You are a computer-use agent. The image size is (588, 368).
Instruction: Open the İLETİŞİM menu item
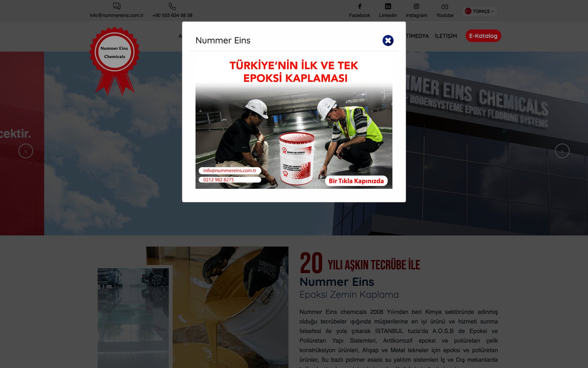[x=446, y=36]
